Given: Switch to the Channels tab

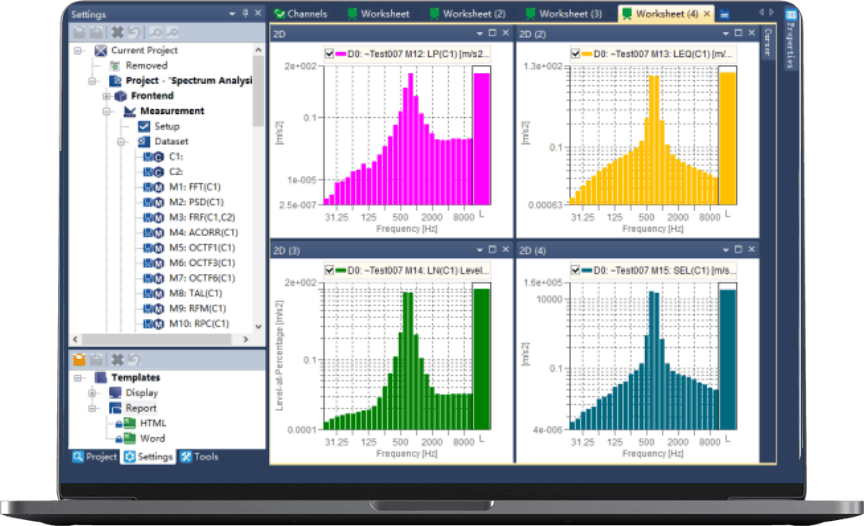Looking at the screenshot, I should (x=301, y=14).
